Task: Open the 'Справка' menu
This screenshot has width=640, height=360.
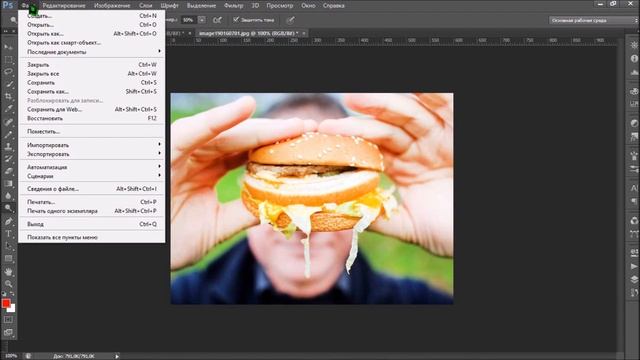Action: (333, 6)
